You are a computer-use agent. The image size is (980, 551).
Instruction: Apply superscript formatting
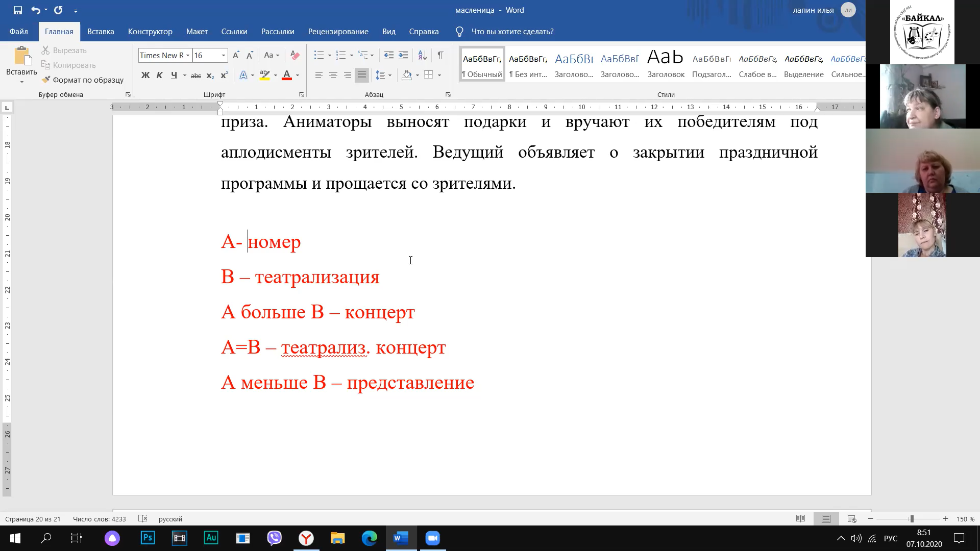[224, 76]
